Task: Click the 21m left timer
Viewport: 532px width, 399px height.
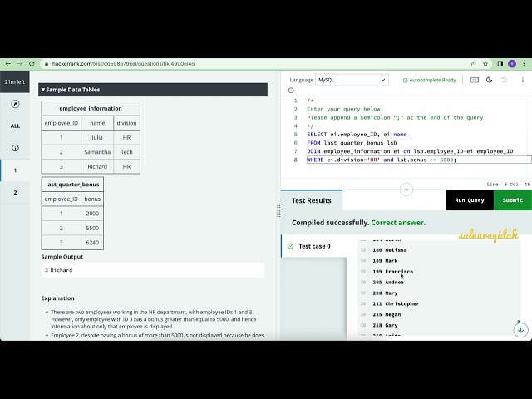Action: coord(15,81)
